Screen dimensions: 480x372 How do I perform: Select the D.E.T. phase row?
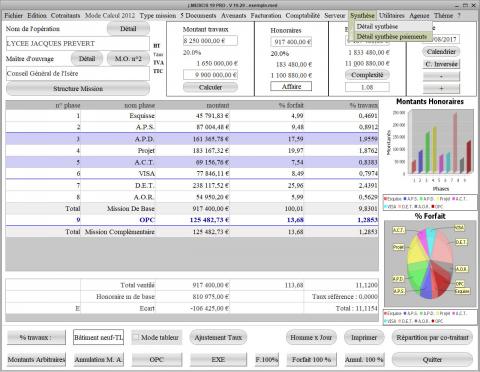coord(192,185)
